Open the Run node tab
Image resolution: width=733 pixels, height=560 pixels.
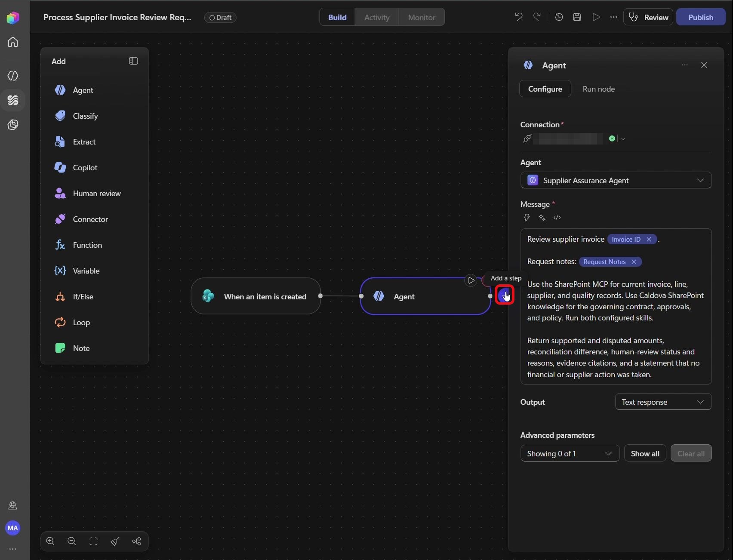[599, 89]
